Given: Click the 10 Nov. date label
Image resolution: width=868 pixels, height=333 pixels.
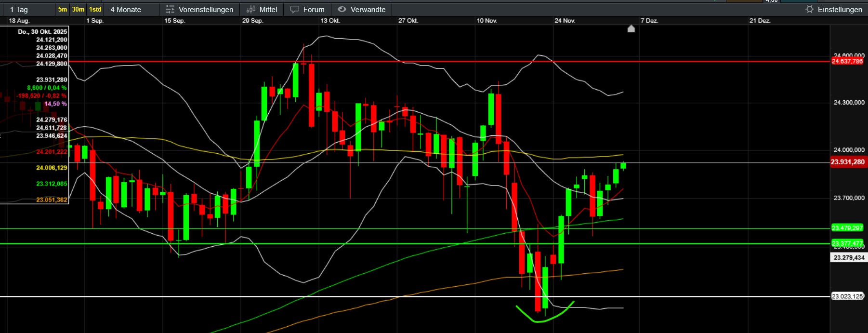Looking at the screenshot, I should (x=487, y=21).
